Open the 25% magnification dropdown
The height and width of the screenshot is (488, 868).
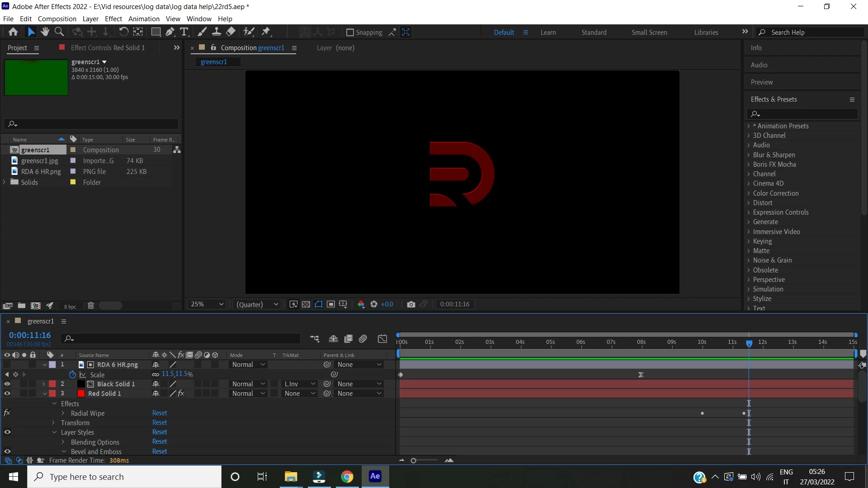click(x=207, y=304)
